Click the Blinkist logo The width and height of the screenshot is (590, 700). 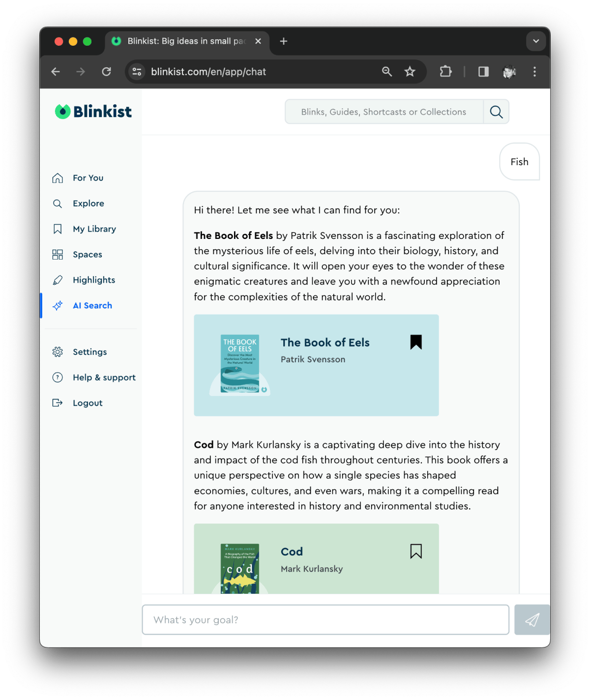click(x=93, y=112)
